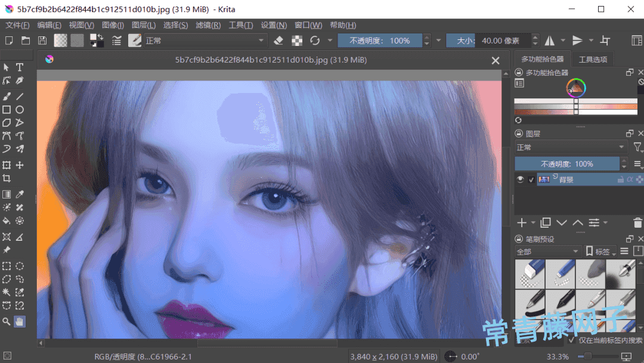Image resolution: width=644 pixels, height=363 pixels.
Task: Select the Ellipse shape tool
Action: tap(19, 110)
